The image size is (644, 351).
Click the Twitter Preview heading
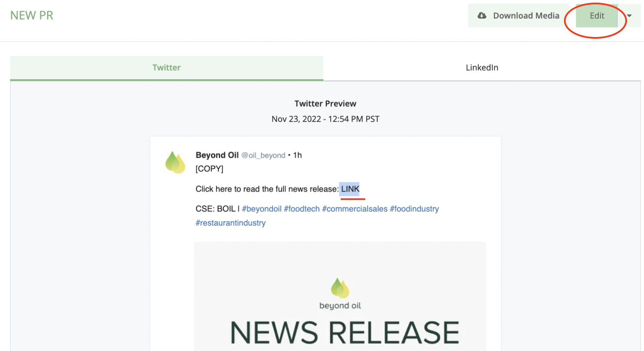(x=325, y=104)
